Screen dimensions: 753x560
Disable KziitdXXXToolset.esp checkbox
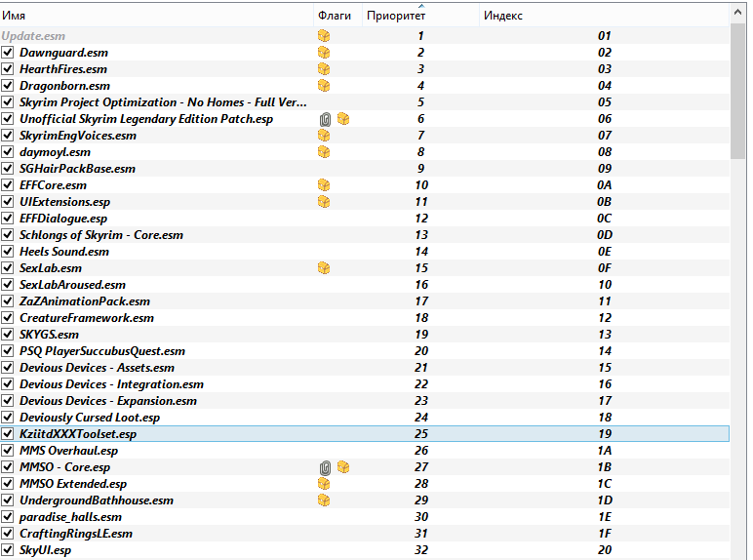[7, 434]
